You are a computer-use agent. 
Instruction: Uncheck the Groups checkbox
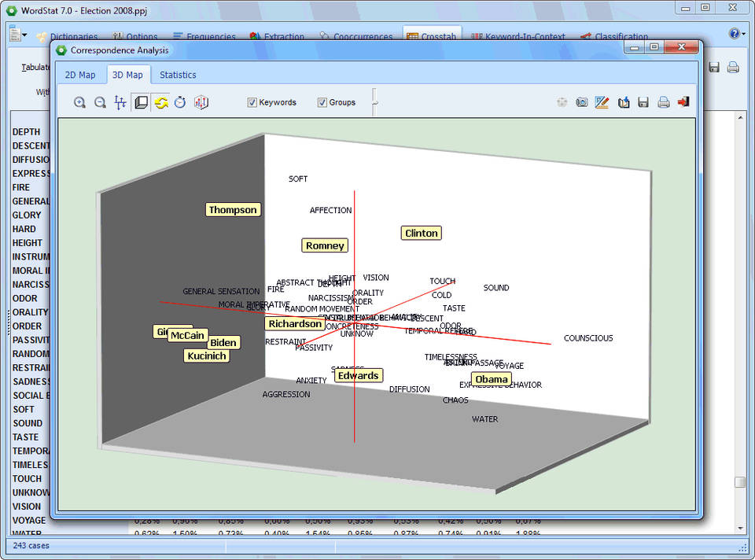(x=322, y=102)
